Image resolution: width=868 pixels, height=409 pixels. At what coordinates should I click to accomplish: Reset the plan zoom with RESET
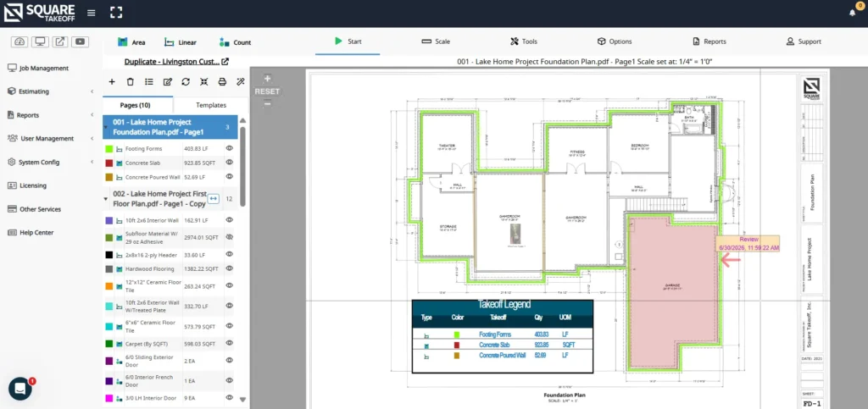tap(267, 91)
